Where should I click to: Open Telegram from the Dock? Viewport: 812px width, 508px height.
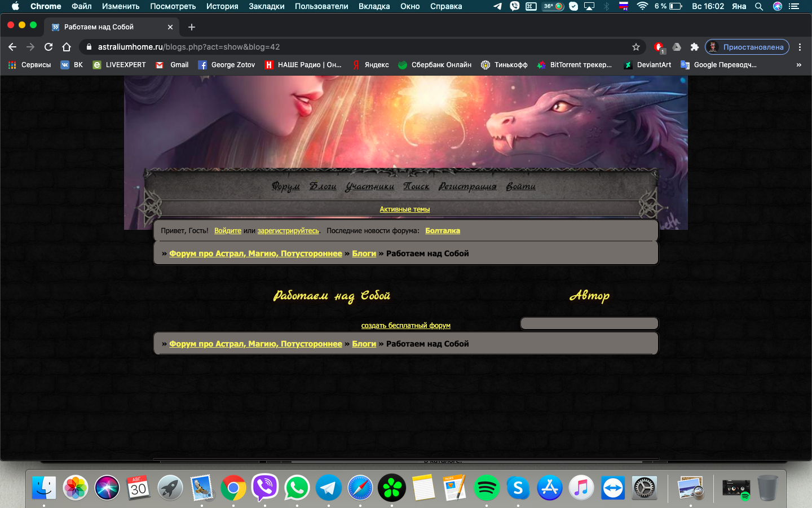328,488
